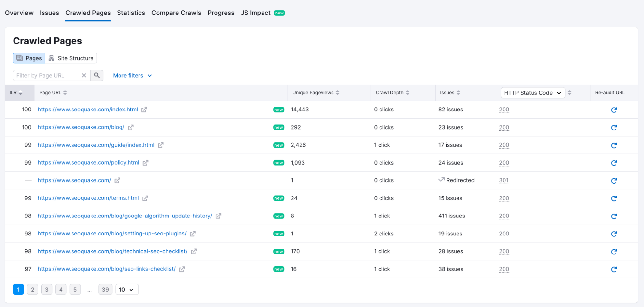Select current page 1 button
The image size is (644, 307).
click(18, 289)
